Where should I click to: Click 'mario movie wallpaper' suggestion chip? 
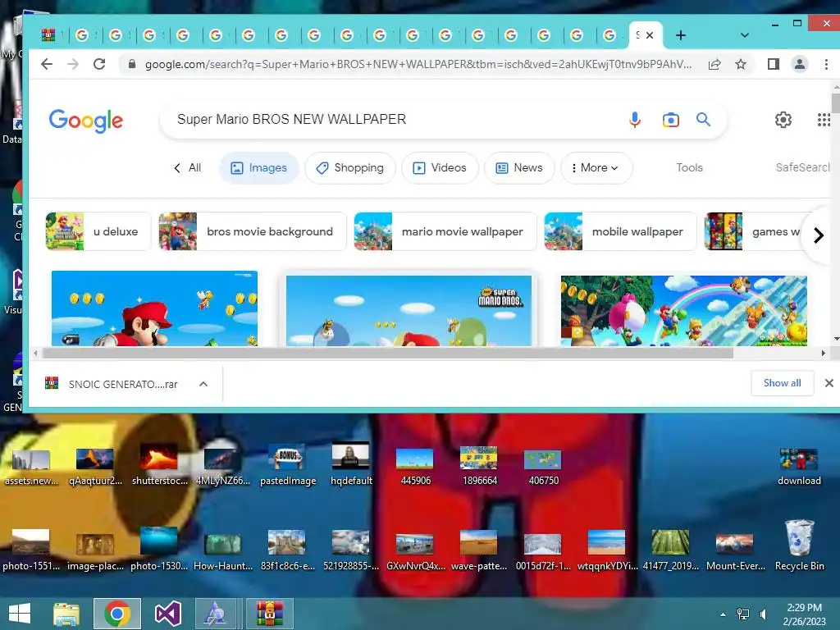445,231
